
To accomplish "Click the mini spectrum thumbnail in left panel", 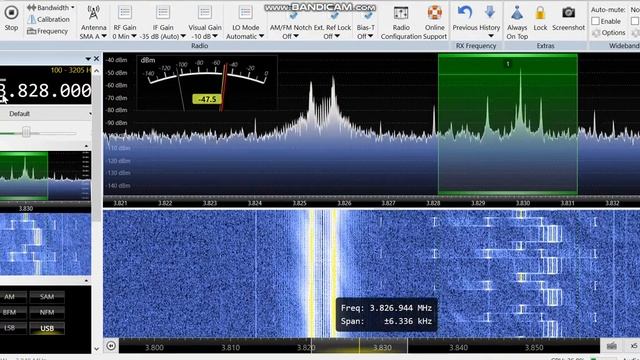I will pos(45,176).
